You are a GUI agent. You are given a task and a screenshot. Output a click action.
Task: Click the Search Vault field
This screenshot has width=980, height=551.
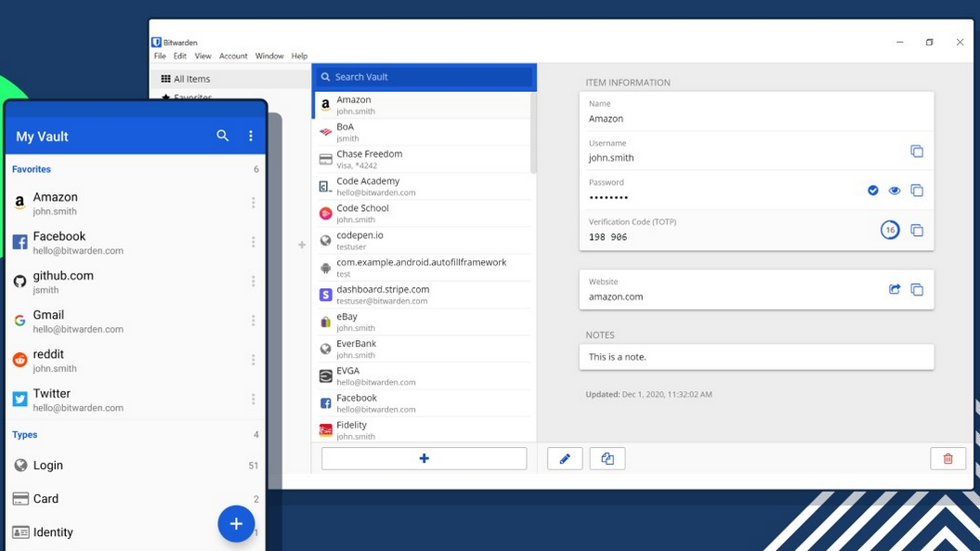point(425,77)
